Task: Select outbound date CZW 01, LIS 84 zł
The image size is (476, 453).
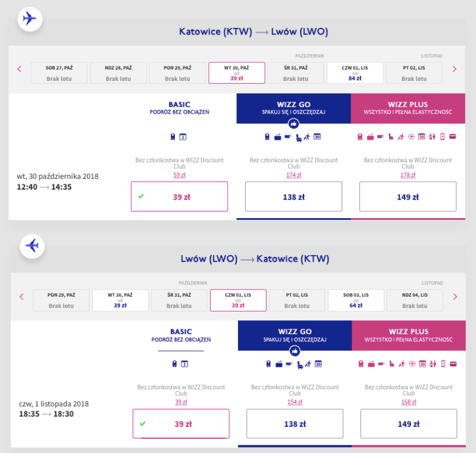Action: 355,73
